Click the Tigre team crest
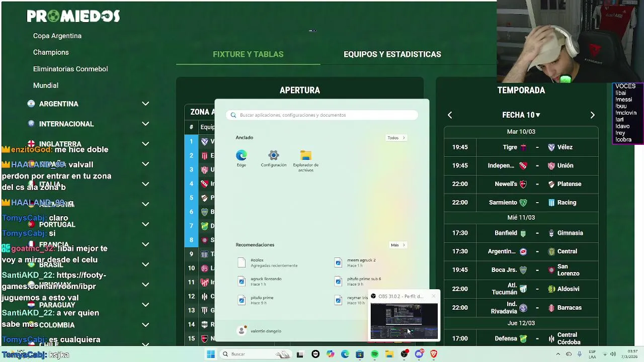The height and width of the screenshot is (362, 644). [523, 147]
